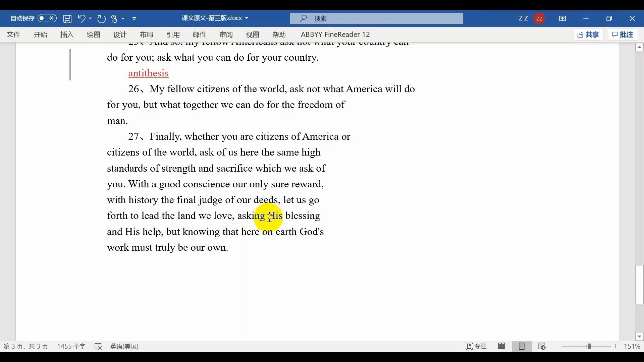Undo the last action
Image resolution: width=644 pixels, height=362 pixels.
tap(82, 18)
